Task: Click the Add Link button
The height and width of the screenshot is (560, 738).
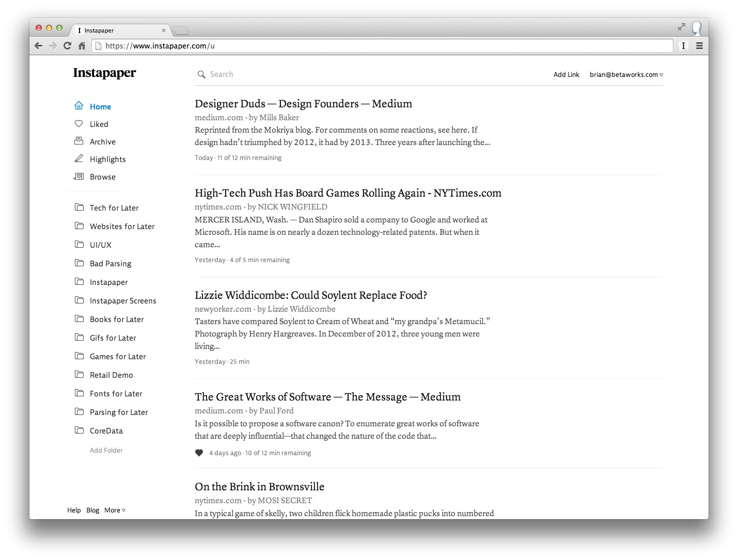Action: [567, 74]
